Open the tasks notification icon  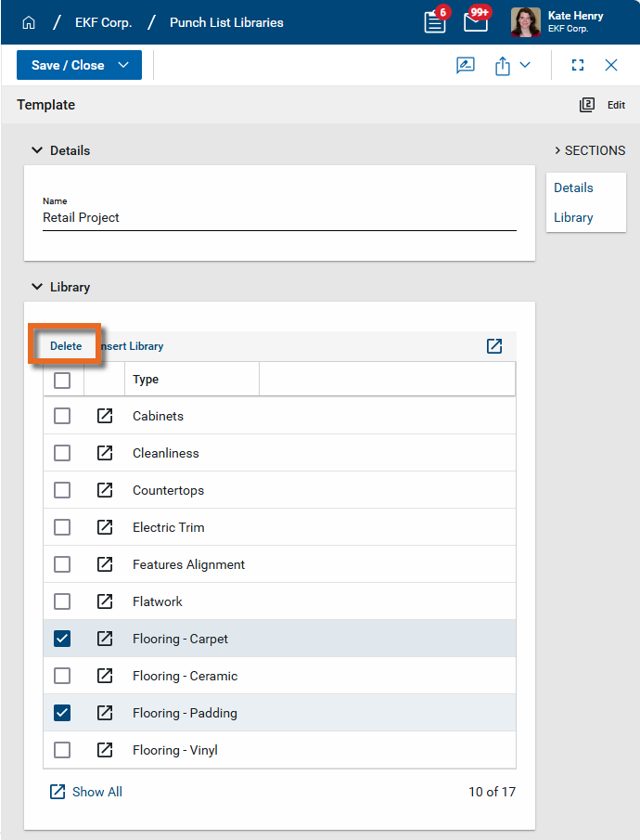click(x=434, y=22)
